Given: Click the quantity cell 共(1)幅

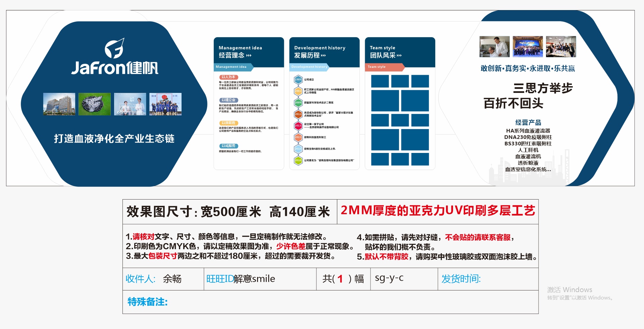Looking at the screenshot, I should [343, 279].
